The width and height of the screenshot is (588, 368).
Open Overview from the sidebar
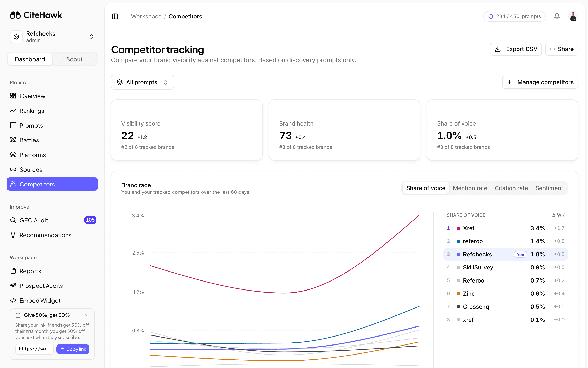point(52,96)
